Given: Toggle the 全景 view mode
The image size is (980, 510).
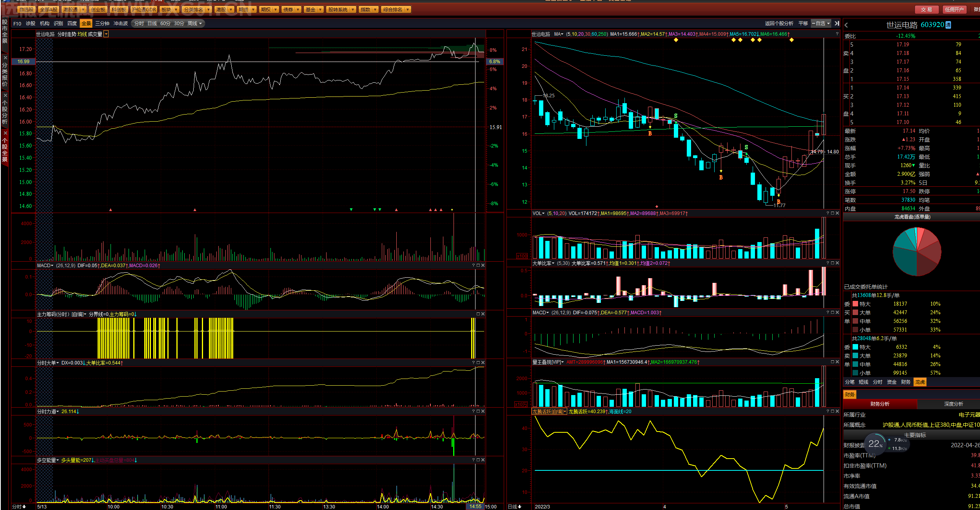Looking at the screenshot, I should 86,24.
